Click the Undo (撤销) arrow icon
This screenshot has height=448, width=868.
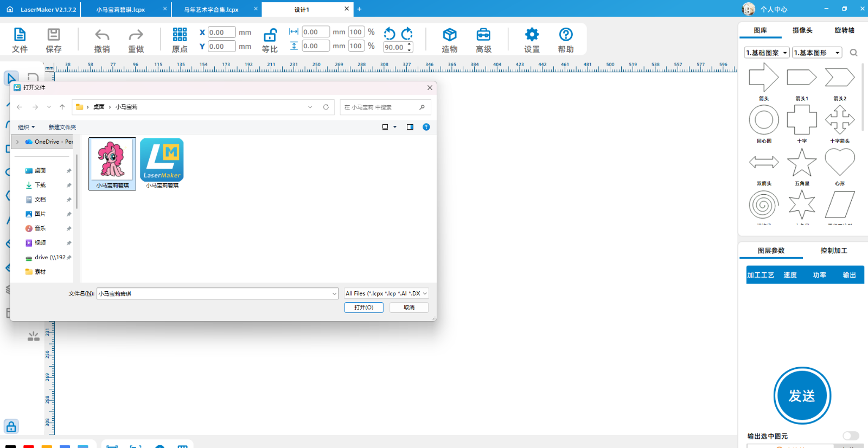[x=102, y=35]
